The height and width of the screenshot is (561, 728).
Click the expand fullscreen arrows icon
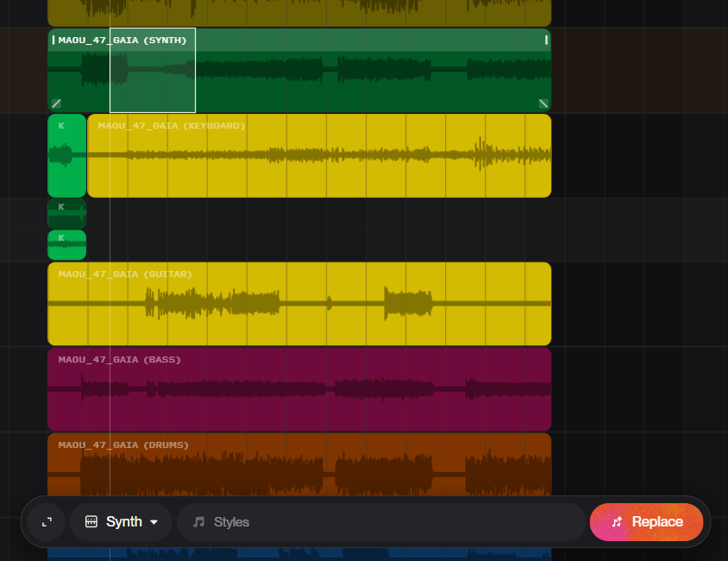pos(47,522)
